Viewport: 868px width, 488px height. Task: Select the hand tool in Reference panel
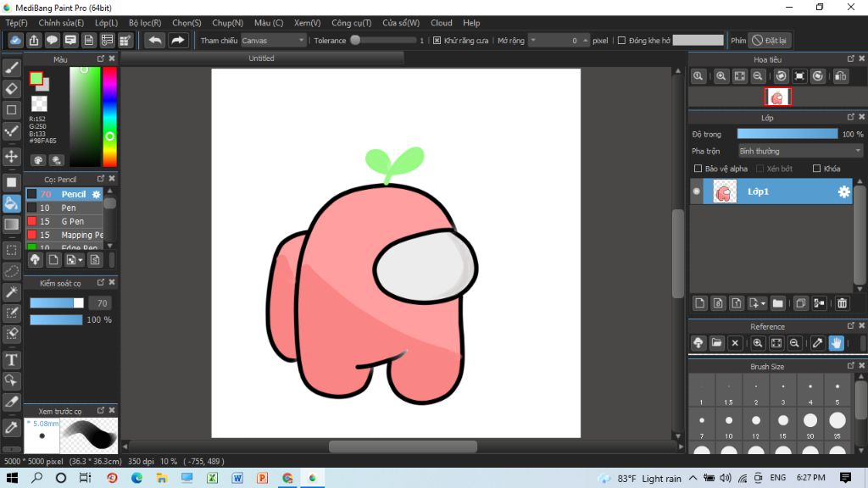836,343
